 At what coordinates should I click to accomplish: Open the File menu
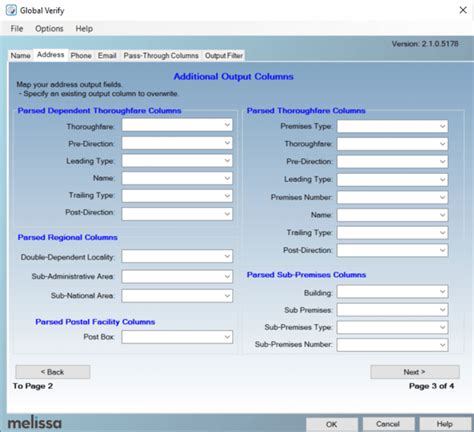(x=17, y=29)
